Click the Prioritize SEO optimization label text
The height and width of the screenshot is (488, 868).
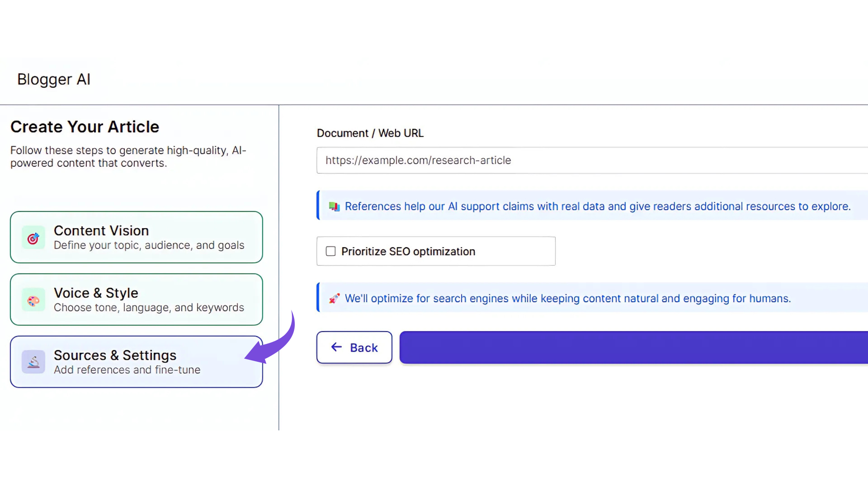pos(408,251)
